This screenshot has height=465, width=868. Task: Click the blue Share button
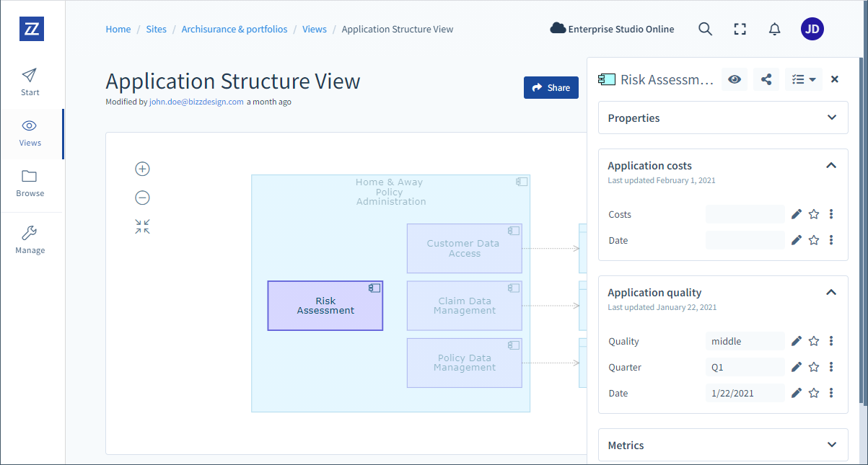tap(551, 87)
